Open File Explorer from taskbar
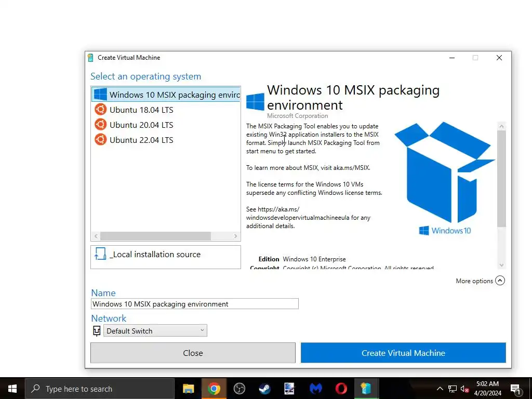 188,389
